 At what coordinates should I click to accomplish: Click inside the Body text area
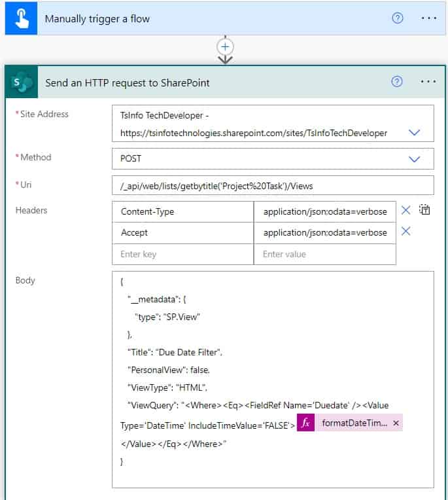coord(273,380)
